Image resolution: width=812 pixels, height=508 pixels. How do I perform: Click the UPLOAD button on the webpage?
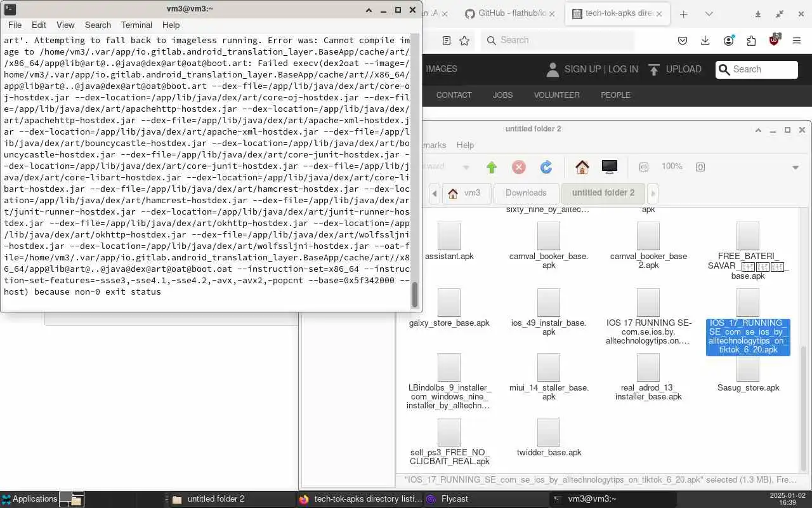[x=674, y=69]
